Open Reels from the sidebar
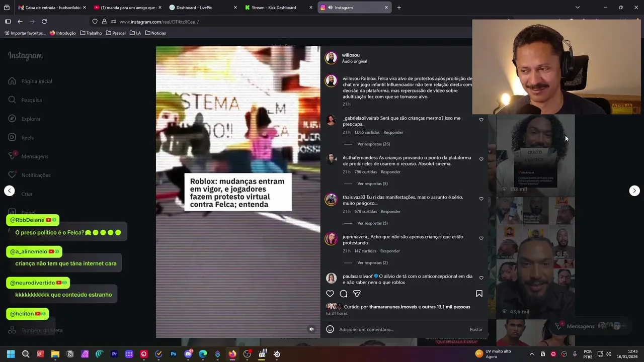 21,137
